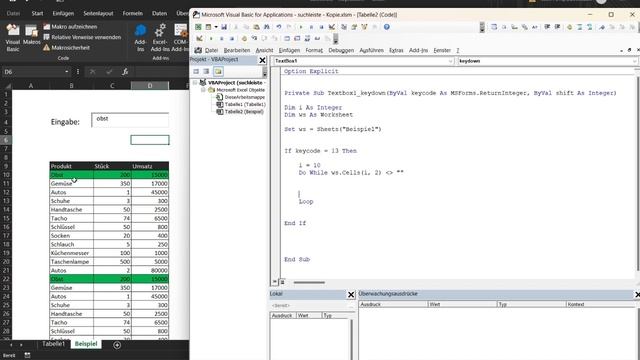This screenshot has width=640, height=360.
Task: Click the undo icon in VBA toolbar
Action: (279, 27)
